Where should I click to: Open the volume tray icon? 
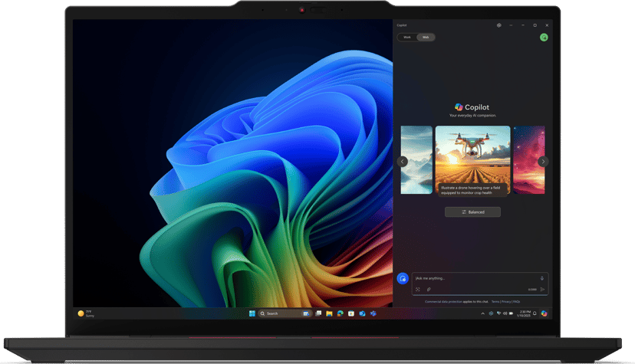point(505,313)
